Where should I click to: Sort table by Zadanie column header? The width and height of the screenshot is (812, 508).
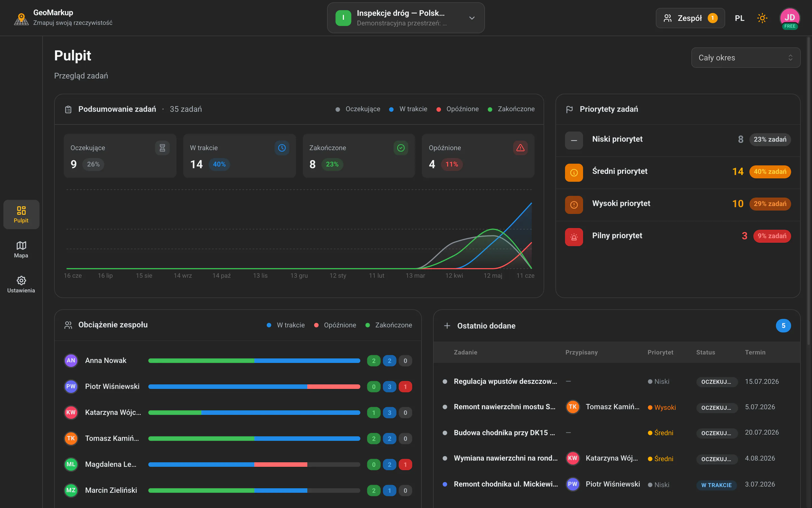[465, 352]
